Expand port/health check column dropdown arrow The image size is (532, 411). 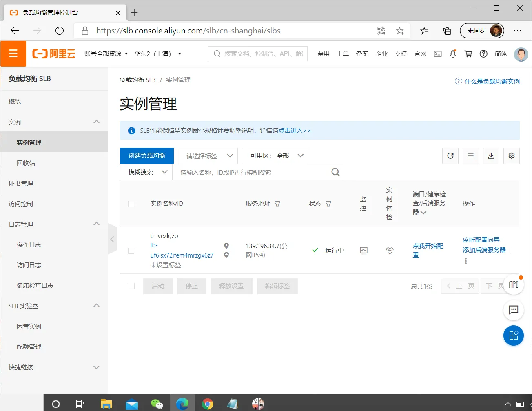click(423, 212)
